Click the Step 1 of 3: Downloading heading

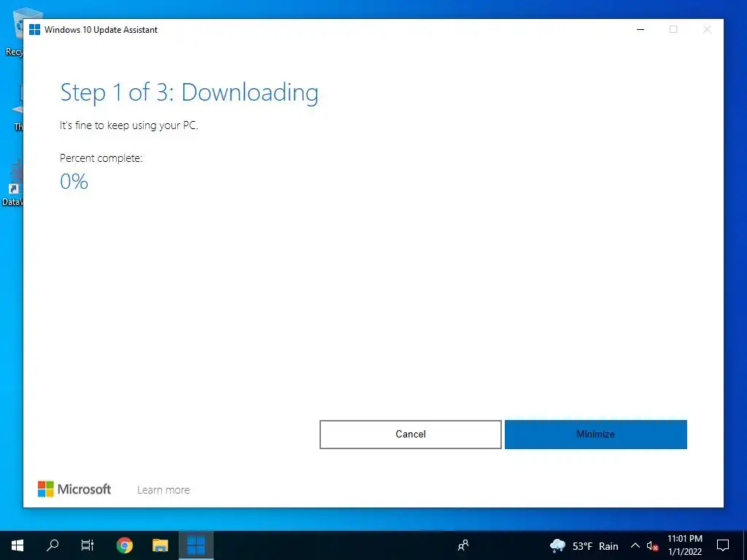pyautogui.click(x=189, y=93)
